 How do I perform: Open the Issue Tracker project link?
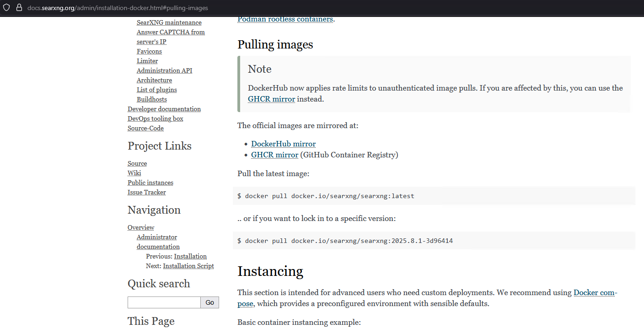point(146,192)
